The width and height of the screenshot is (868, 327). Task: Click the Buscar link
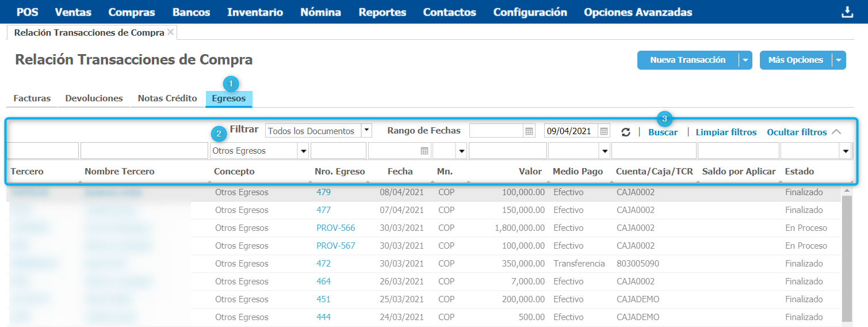663,132
